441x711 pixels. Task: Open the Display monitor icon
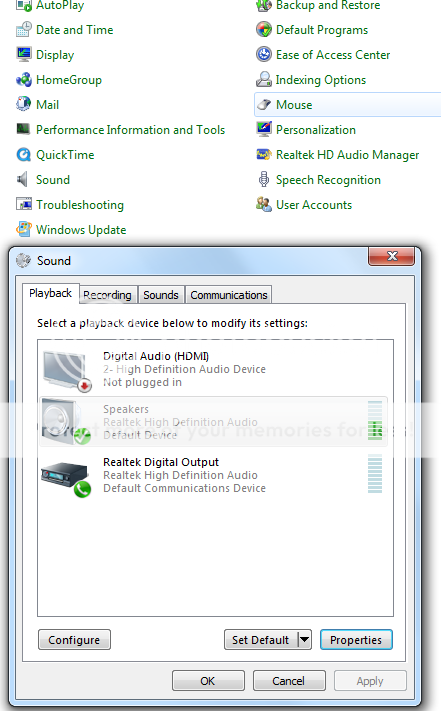click(24, 54)
